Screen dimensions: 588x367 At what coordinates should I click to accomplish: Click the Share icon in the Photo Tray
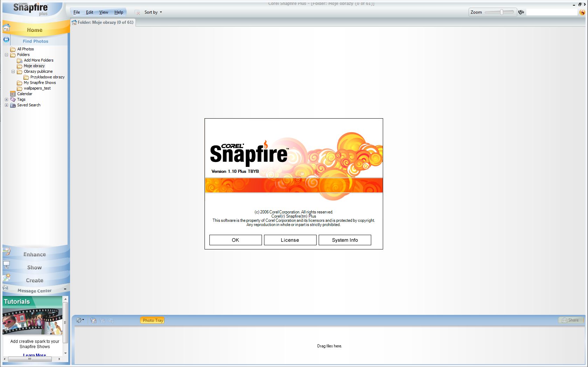point(564,320)
